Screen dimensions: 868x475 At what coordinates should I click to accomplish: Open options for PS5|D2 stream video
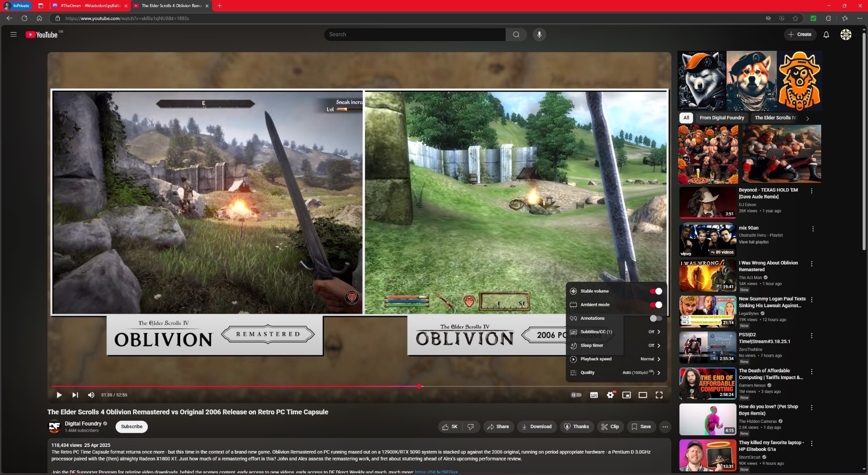click(812, 336)
